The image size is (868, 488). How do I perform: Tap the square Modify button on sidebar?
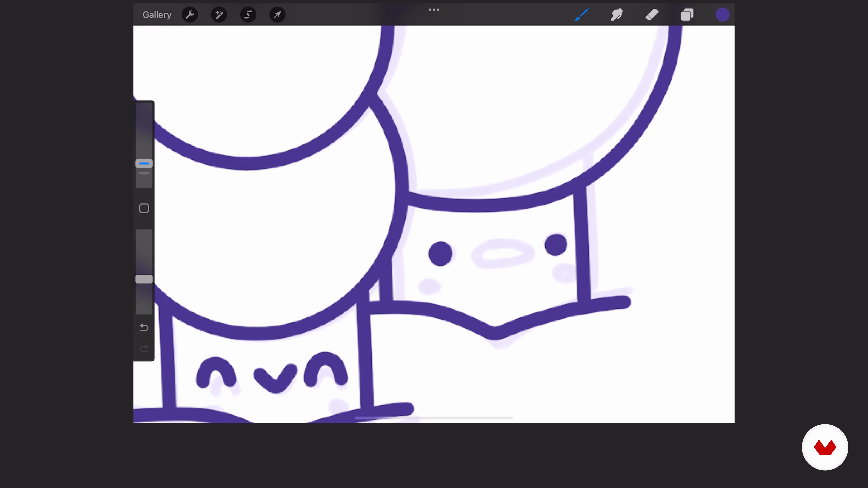[x=144, y=209]
